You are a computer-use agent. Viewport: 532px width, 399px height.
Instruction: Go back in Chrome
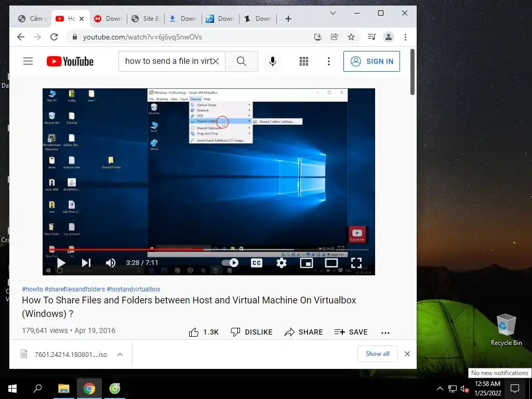tap(21, 37)
